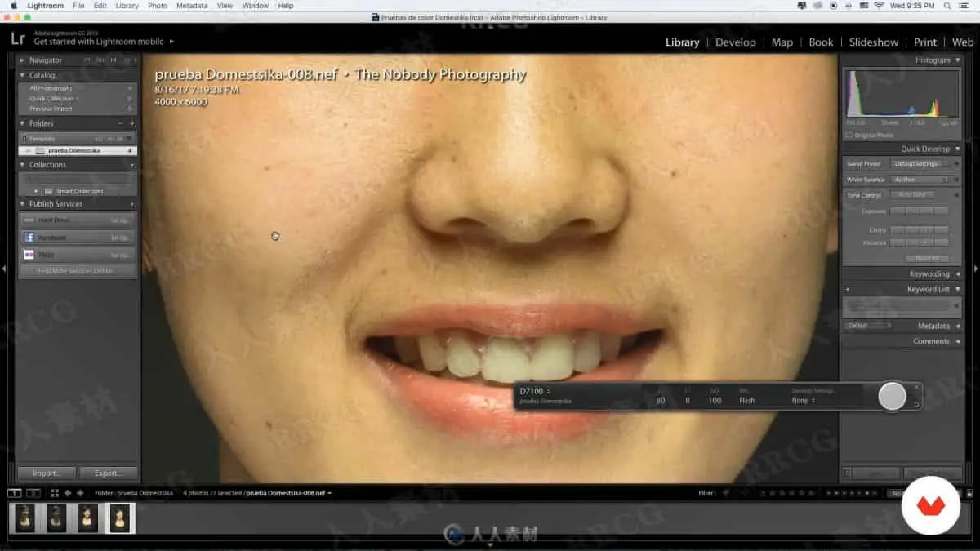Screen dimensions: 980x551
Task: Click the round gray button on info overlay
Action: [x=892, y=397]
